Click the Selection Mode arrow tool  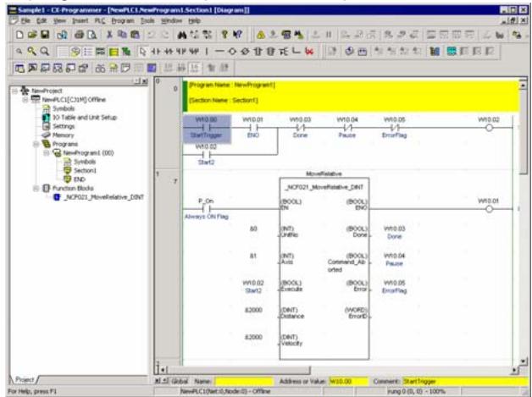143,52
